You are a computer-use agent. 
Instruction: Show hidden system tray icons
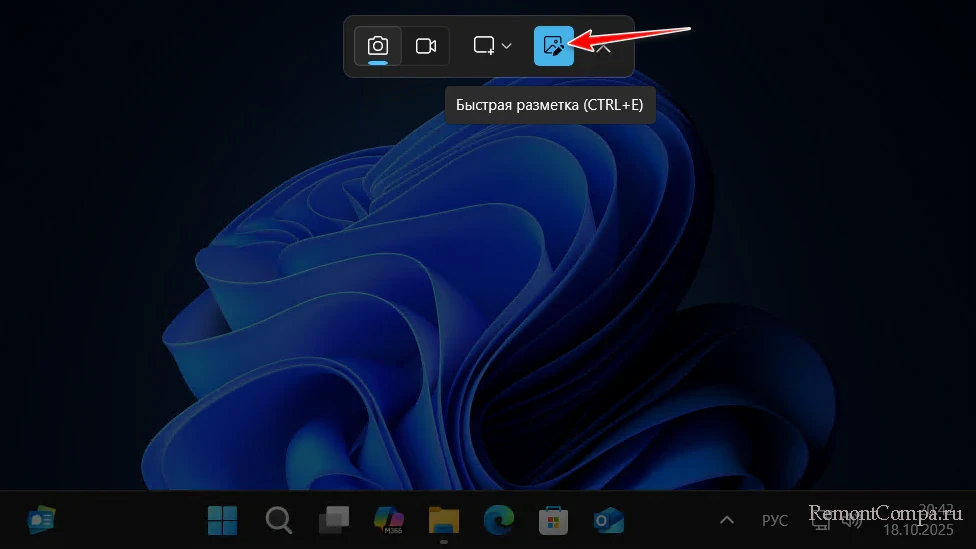pos(727,520)
